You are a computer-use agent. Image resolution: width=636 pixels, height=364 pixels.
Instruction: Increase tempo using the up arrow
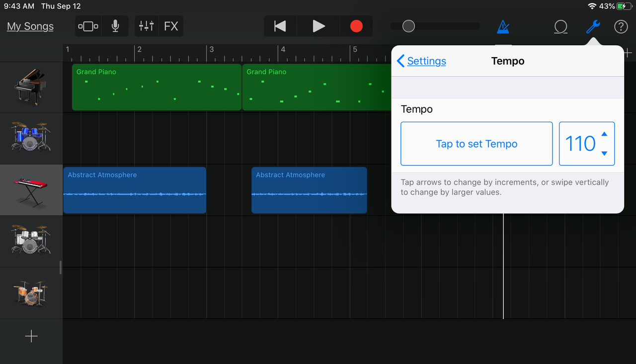[x=604, y=134]
